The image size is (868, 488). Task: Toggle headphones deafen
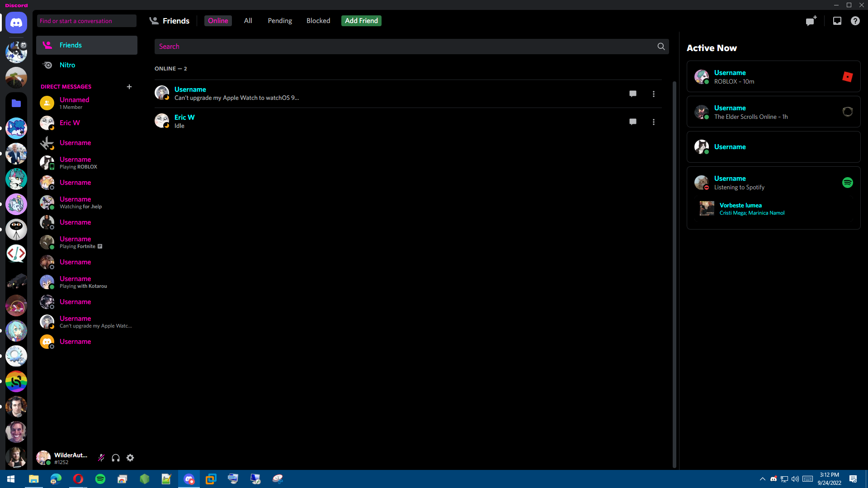tap(116, 458)
